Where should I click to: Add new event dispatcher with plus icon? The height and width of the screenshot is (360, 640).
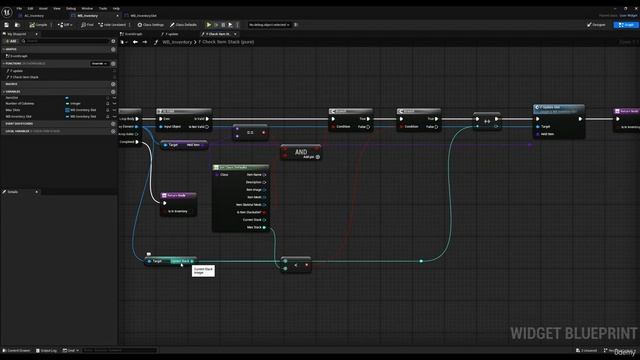113,124
